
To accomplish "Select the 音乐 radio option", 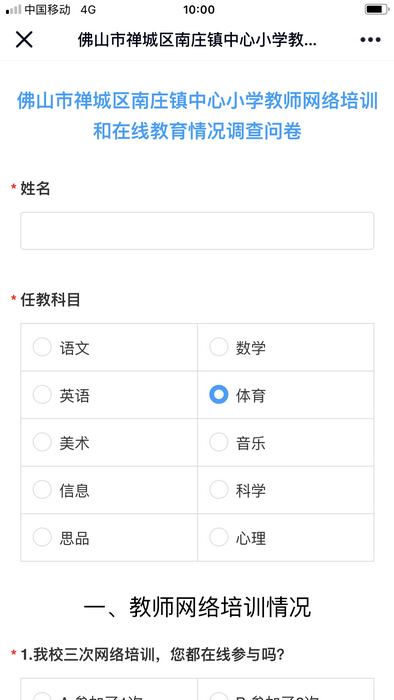I will (286, 443).
